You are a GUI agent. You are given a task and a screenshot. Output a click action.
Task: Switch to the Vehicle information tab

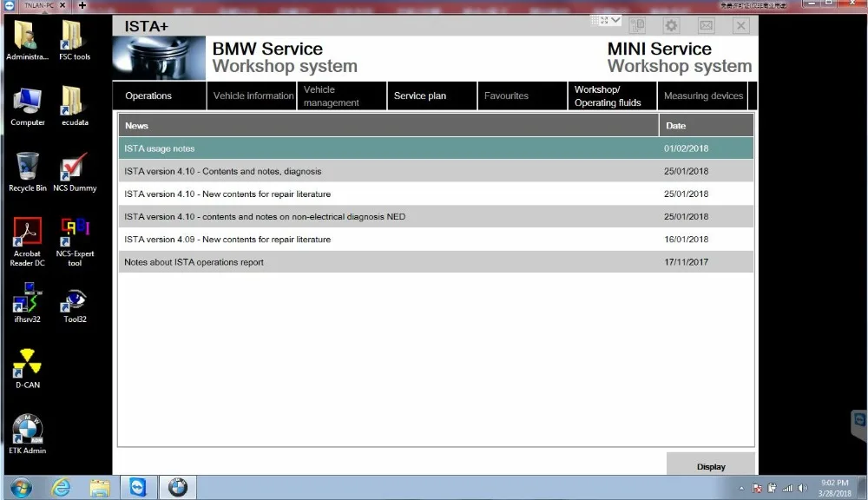[x=252, y=95]
